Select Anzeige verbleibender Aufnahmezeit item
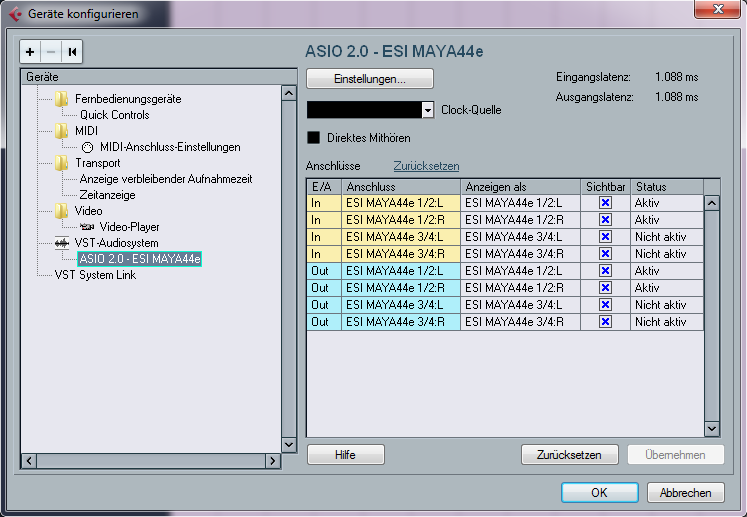This screenshot has height=517, width=747. pos(166,179)
